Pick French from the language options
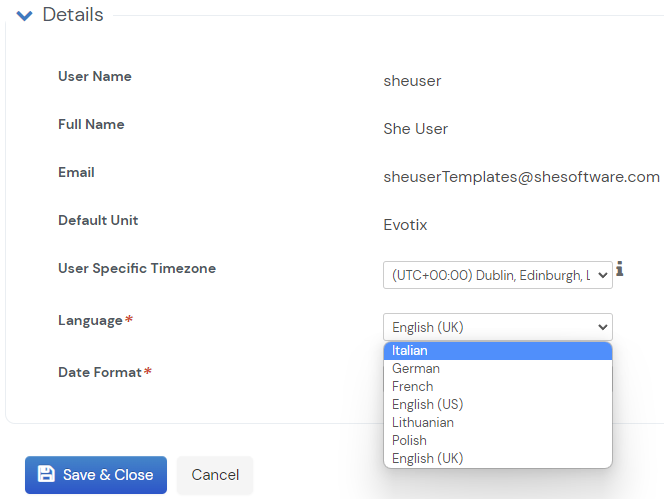This screenshot has height=499, width=664. (x=497, y=387)
